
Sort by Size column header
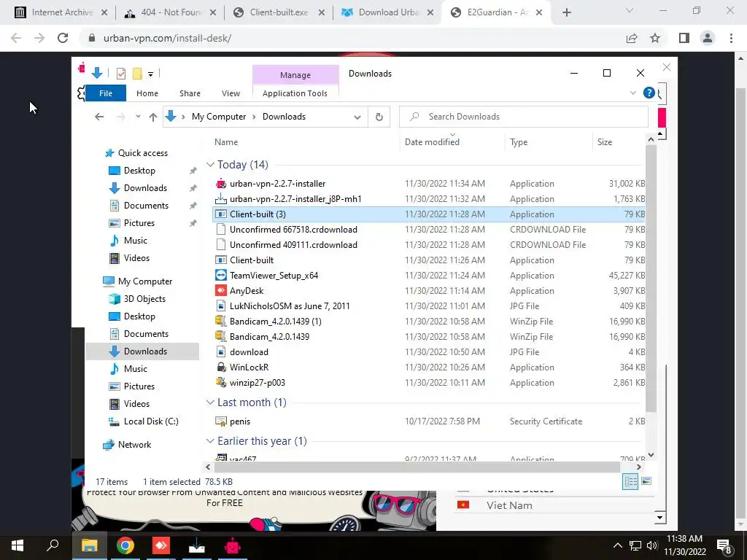coord(605,142)
